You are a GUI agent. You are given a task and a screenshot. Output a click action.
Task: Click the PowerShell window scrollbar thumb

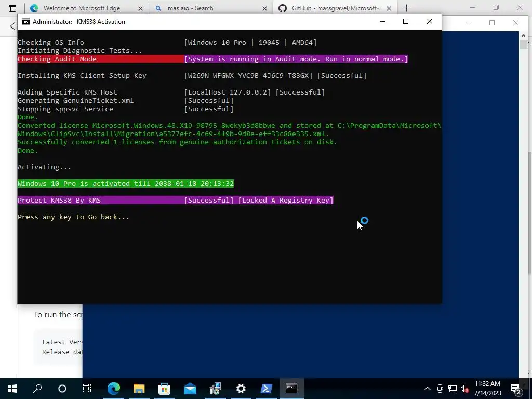pos(523,45)
